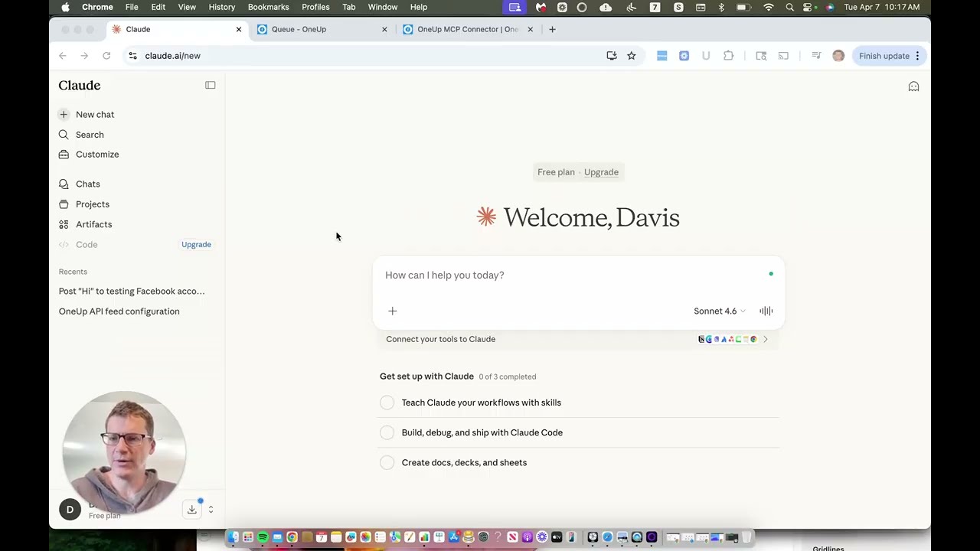Click the date and time in the menu bar
Image resolution: width=980 pixels, height=551 pixels.
click(882, 8)
